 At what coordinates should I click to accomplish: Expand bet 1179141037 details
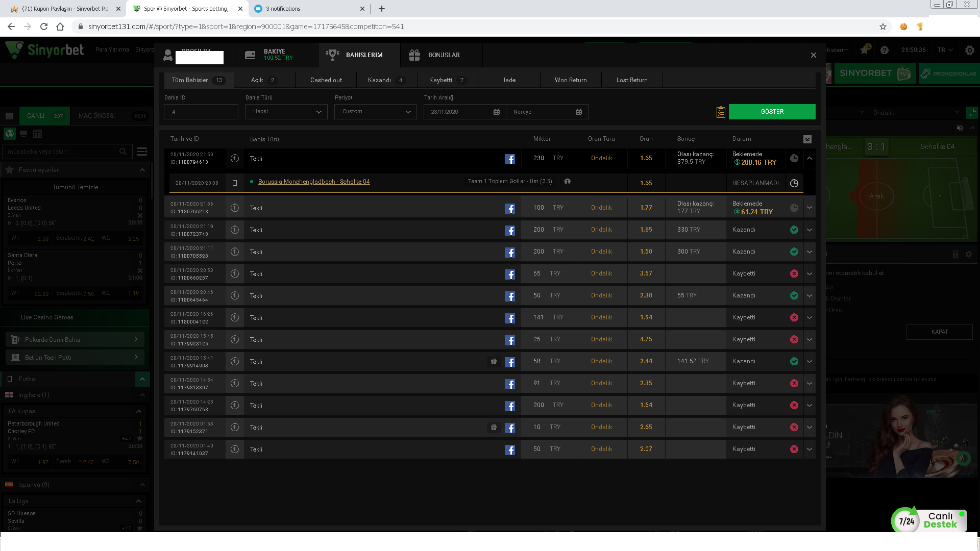810,449
